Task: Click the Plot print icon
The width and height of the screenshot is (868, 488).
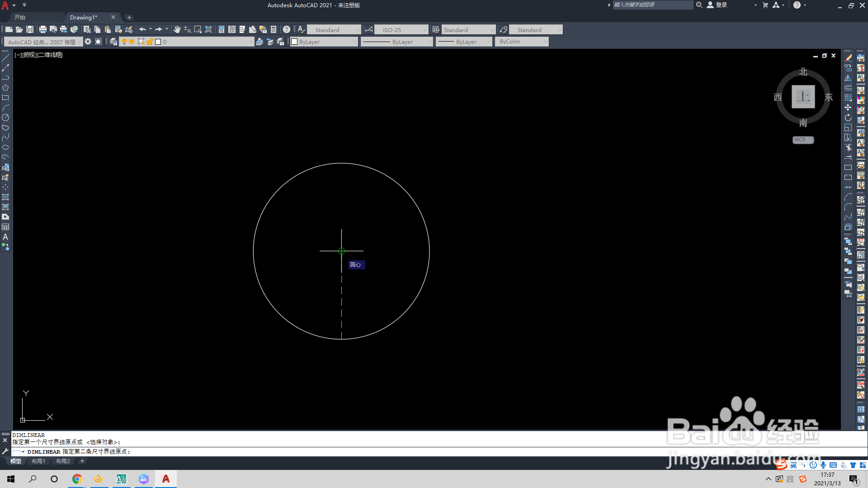Action: click(x=43, y=29)
